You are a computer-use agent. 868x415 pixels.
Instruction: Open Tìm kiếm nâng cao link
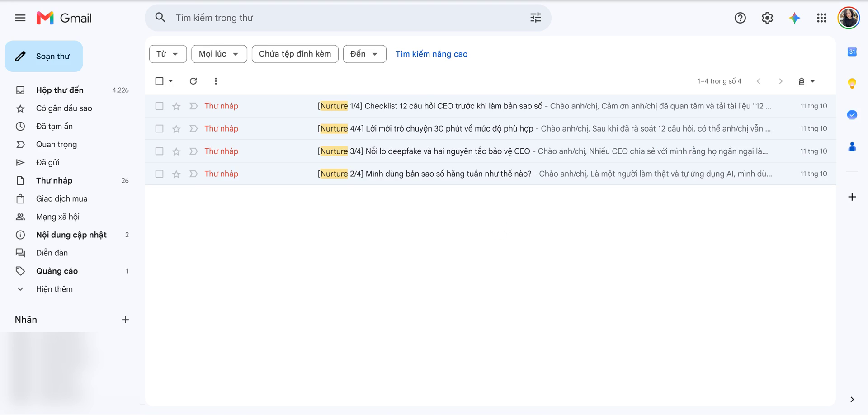click(x=431, y=54)
